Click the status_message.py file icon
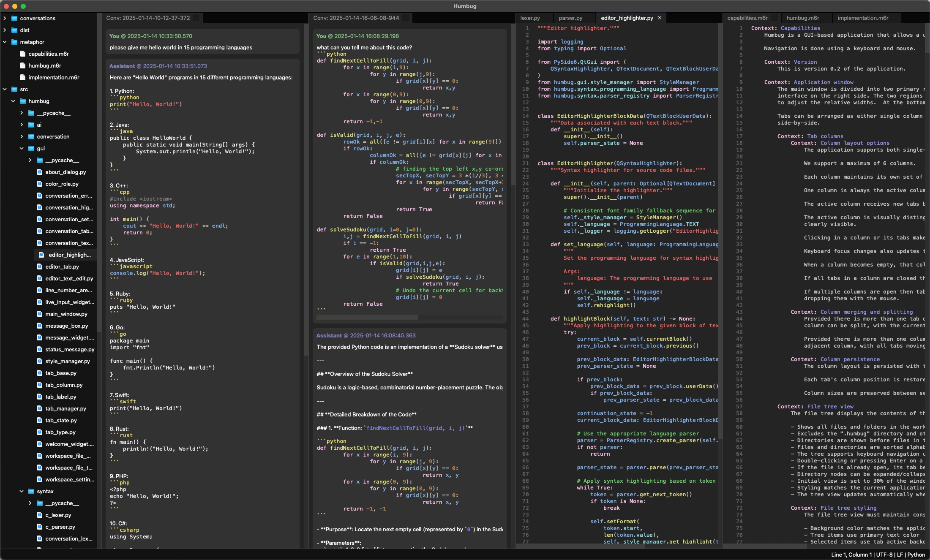The height and width of the screenshot is (560, 930). click(40, 349)
